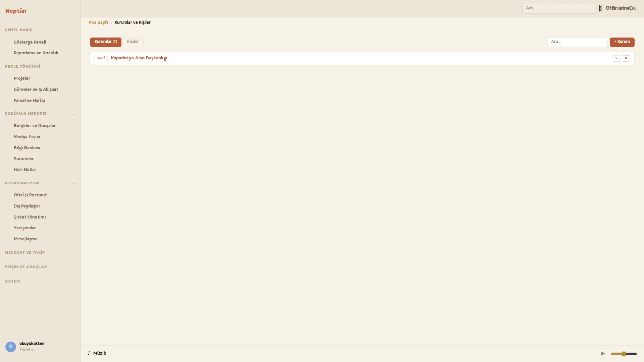Open Görevler ve İş Akışları

[x=36, y=89]
